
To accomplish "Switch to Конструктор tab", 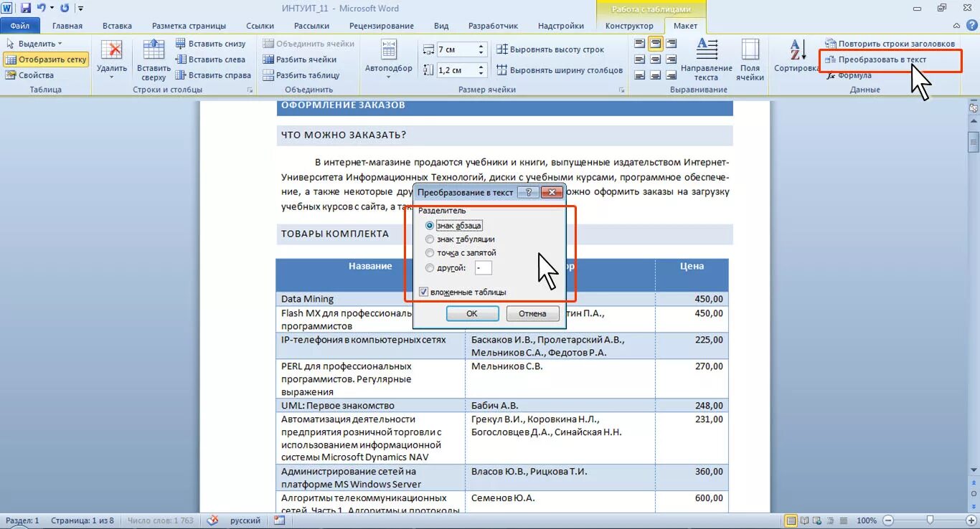I will point(629,26).
